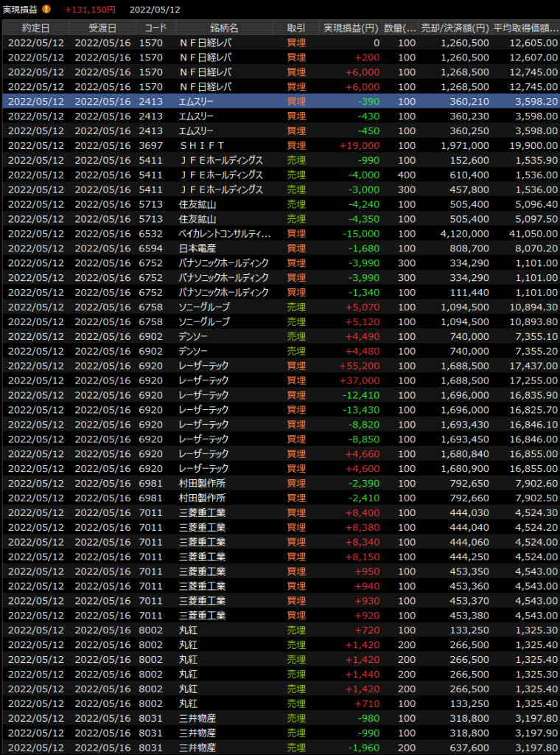Viewport: 560px width, 755px height.
Task: Select the SHIFT row with +19,000 profit
Action: point(280,145)
